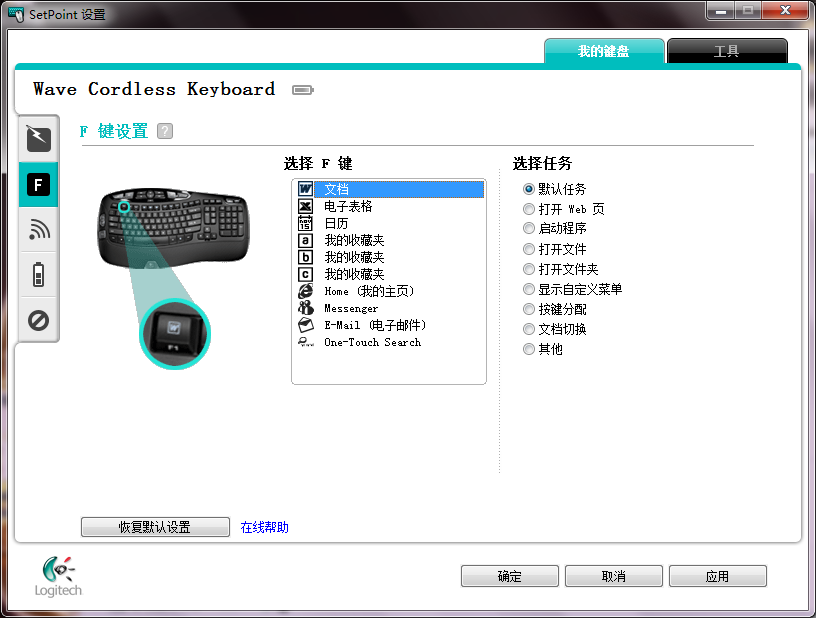Choose 打开文件夹 as the task
Screen dimensions: 816x618
pos(529,269)
